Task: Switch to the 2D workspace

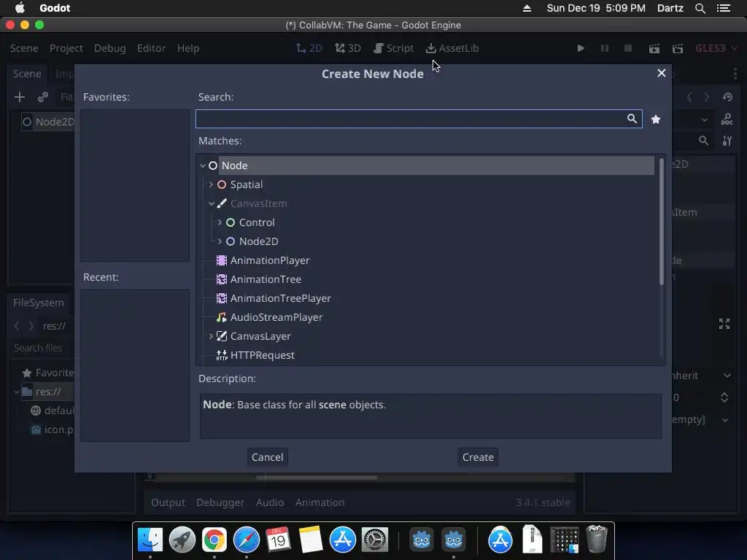Action: pyautogui.click(x=309, y=48)
